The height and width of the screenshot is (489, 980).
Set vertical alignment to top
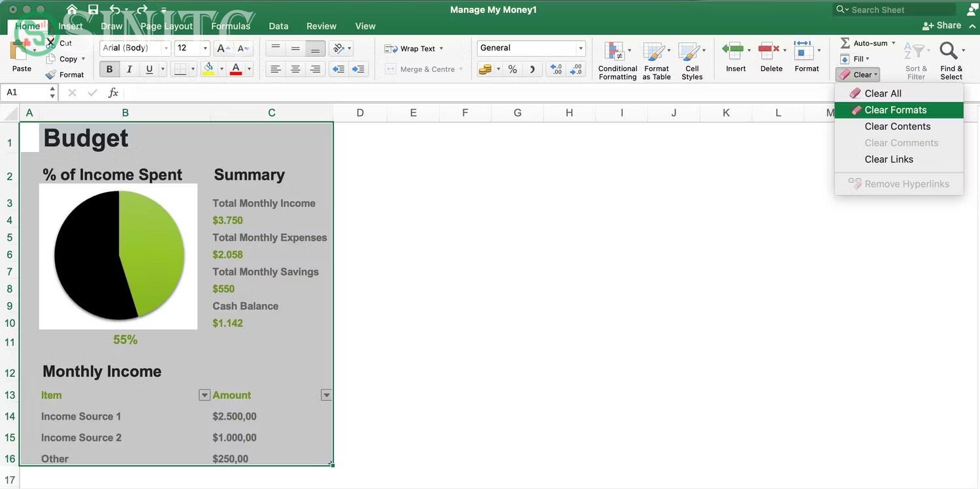coord(276,48)
